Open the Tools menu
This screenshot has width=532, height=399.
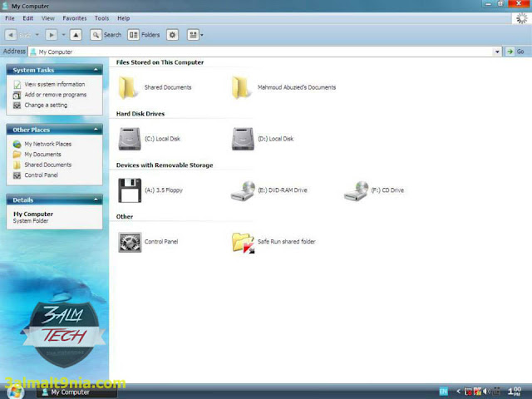101,18
